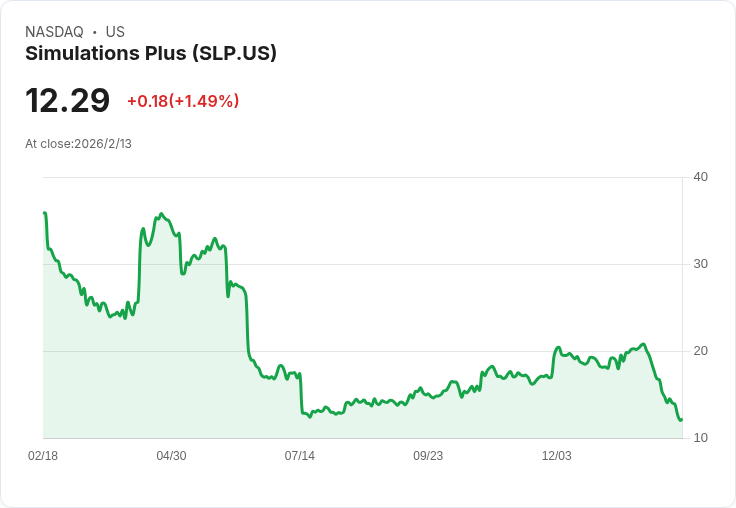The height and width of the screenshot is (508, 736).
Task: Select the 12/03 date on x-axis
Action: click(x=557, y=456)
